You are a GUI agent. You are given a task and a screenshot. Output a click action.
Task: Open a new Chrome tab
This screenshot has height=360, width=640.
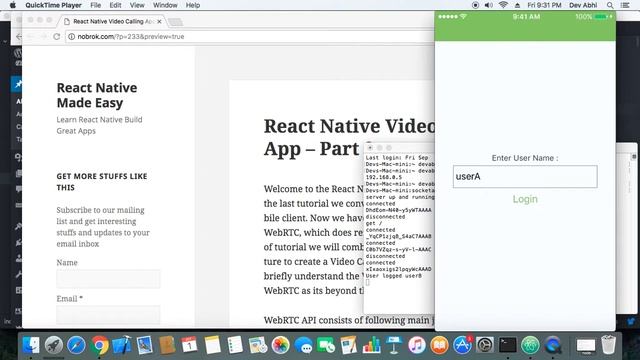pos(176,22)
